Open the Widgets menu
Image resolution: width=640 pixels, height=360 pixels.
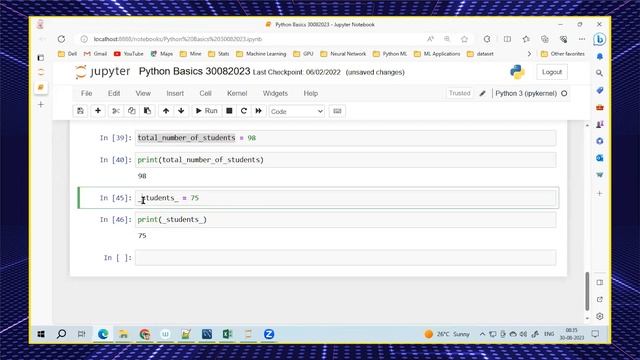click(x=275, y=93)
